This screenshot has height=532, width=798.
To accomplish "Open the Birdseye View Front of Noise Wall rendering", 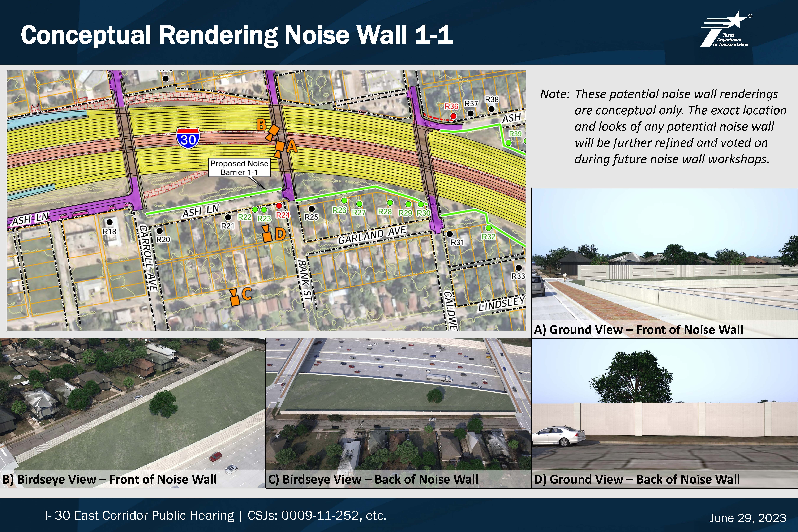I will [x=133, y=413].
